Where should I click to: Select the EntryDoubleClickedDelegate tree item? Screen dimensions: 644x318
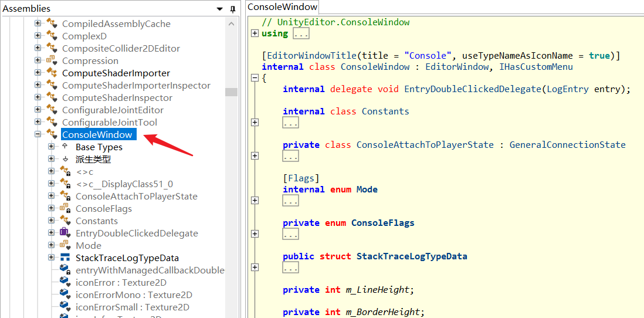point(137,234)
